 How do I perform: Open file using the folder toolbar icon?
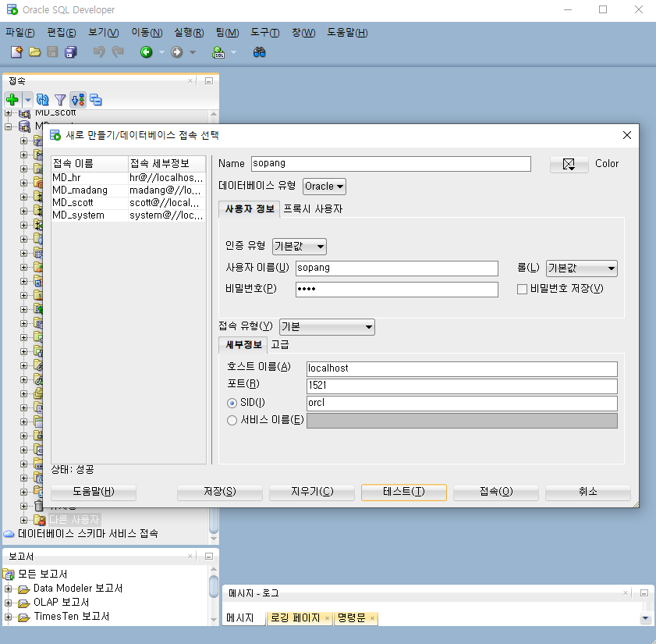point(35,52)
